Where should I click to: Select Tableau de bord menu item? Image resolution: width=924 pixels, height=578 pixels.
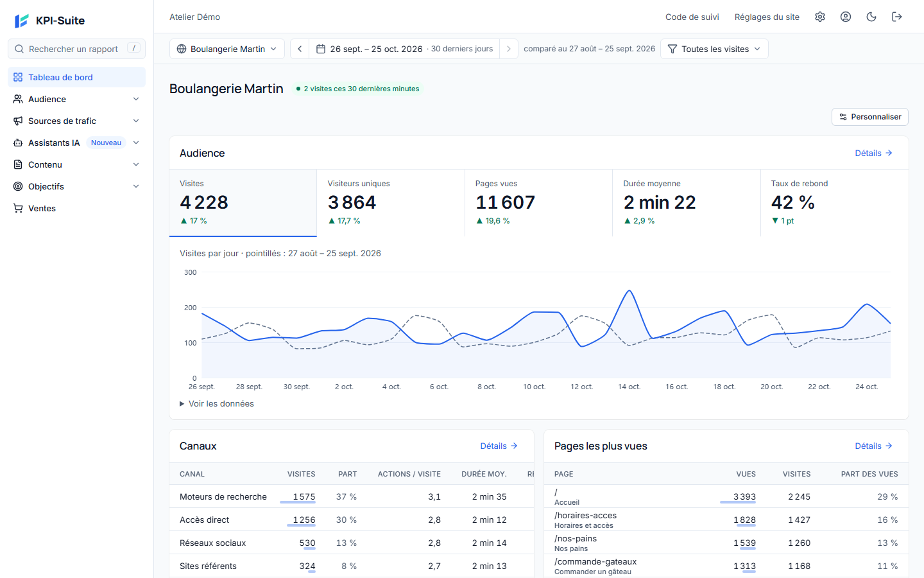[76, 77]
